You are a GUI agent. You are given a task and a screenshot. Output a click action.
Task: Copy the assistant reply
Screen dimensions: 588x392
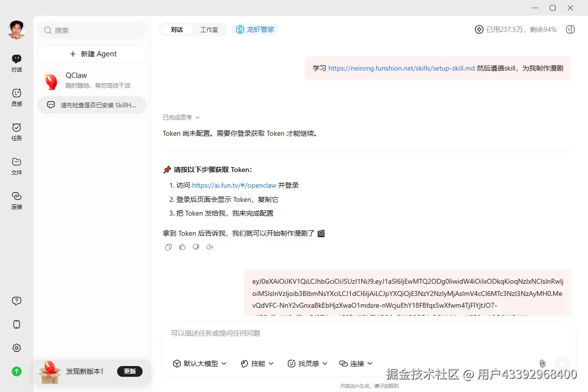[169, 247]
